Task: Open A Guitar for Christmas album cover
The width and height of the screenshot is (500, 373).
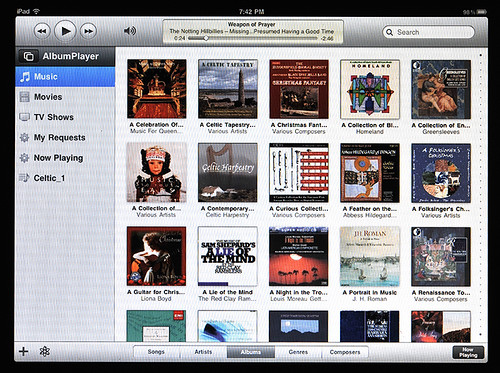Action: [156, 256]
